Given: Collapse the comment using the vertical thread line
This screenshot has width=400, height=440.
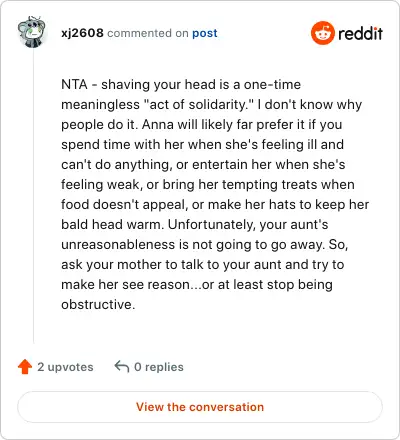Looking at the screenshot, I should tap(33, 197).
